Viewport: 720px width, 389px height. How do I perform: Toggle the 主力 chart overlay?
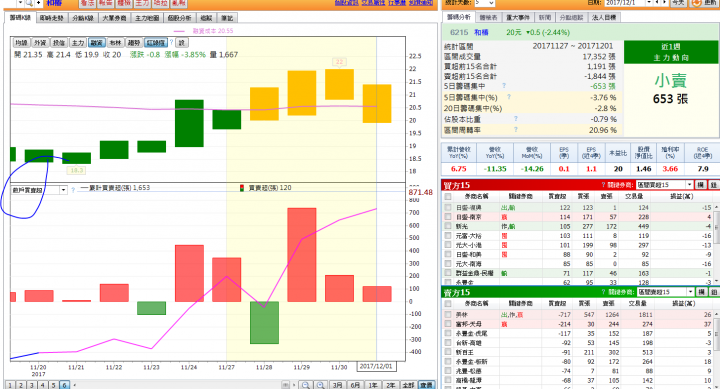click(x=78, y=43)
